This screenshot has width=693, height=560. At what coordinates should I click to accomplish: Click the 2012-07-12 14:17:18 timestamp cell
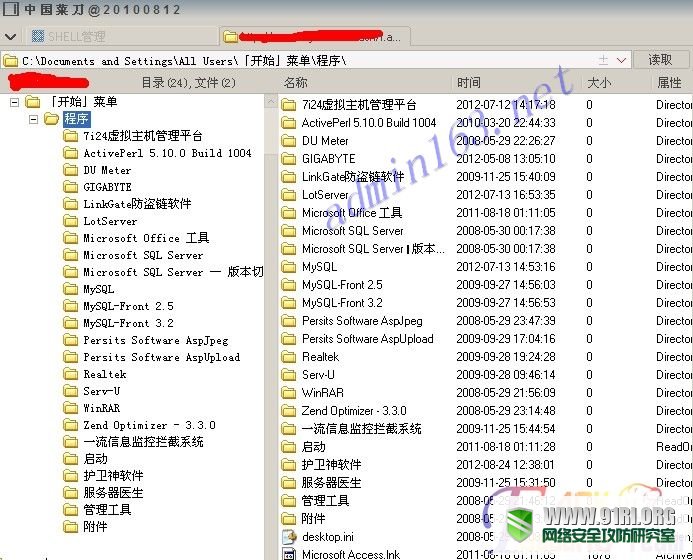tap(506, 105)
